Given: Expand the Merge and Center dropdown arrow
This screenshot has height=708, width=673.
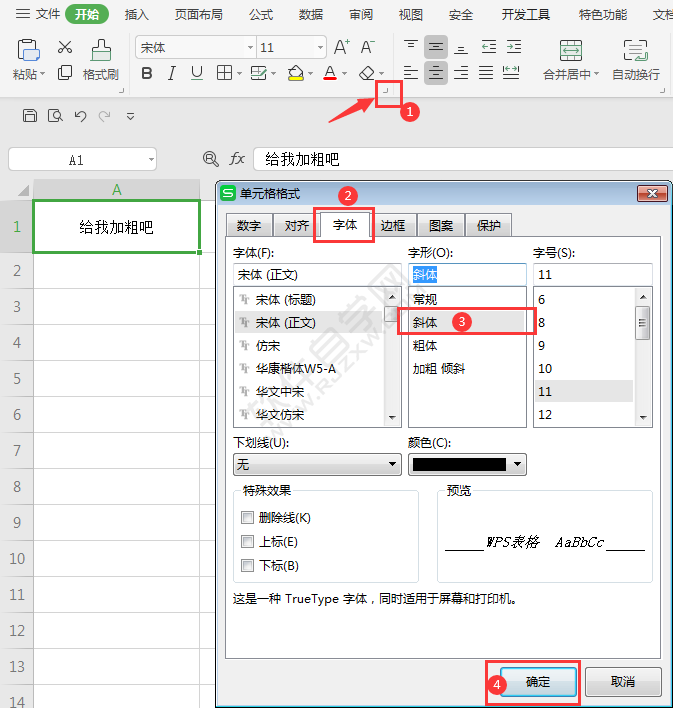Looking at the screenshot, I should [x=596, y=74].
